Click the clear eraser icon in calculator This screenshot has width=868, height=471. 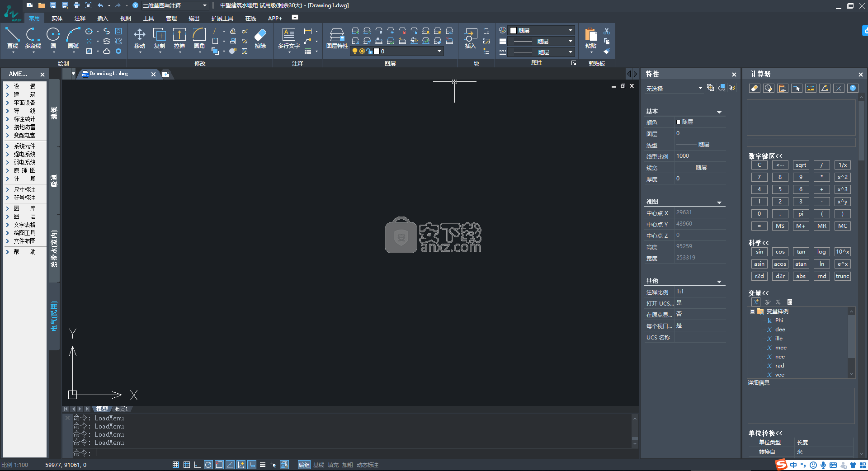[755, 88]
